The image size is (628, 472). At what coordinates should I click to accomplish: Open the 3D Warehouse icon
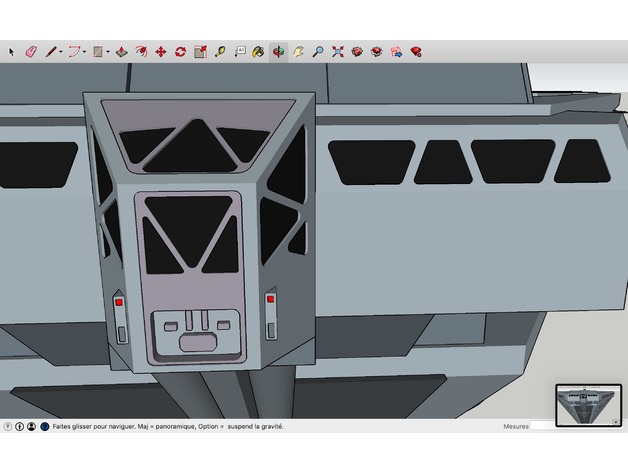[357, 52]
